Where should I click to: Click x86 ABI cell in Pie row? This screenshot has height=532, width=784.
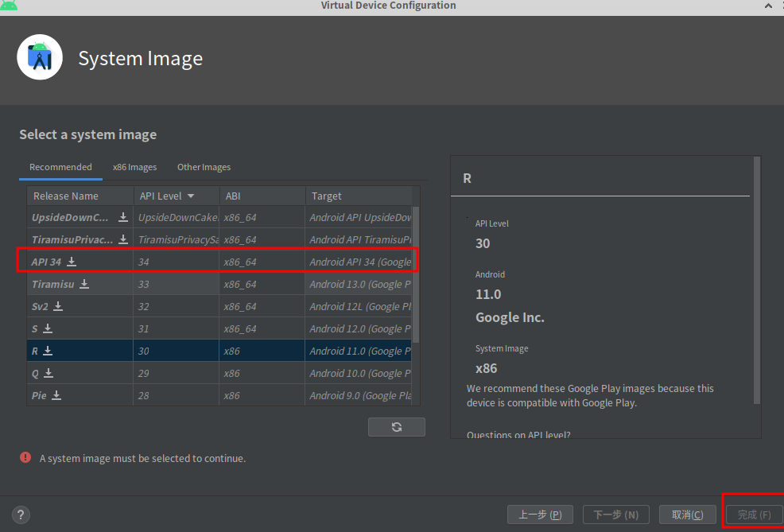(x=262, y=395)
